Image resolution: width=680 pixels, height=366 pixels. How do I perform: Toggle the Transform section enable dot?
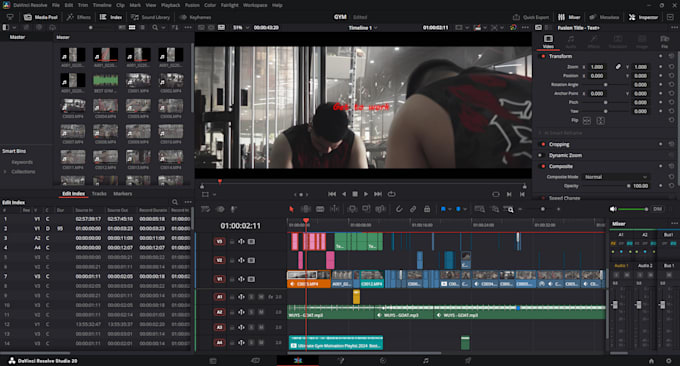pos(543,56)
